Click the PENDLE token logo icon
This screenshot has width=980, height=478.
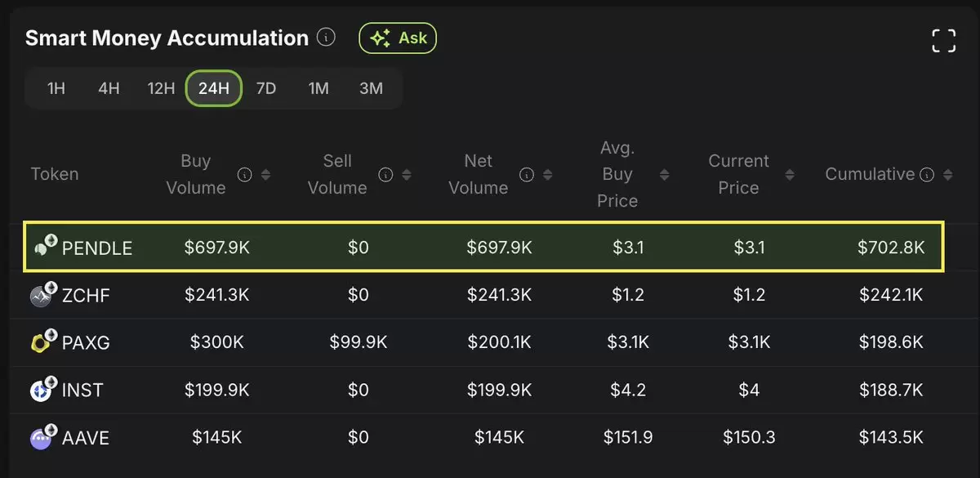click(x=43, y=245)
